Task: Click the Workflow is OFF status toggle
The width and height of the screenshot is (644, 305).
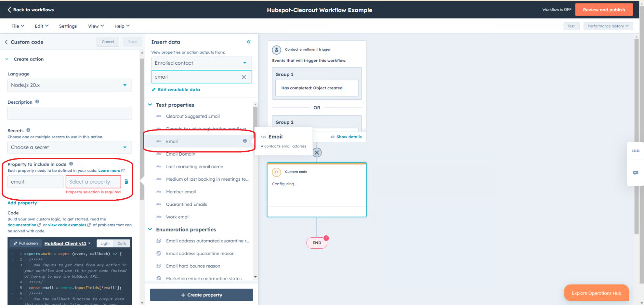Action: pyautogui.click(x=556, y=9)
